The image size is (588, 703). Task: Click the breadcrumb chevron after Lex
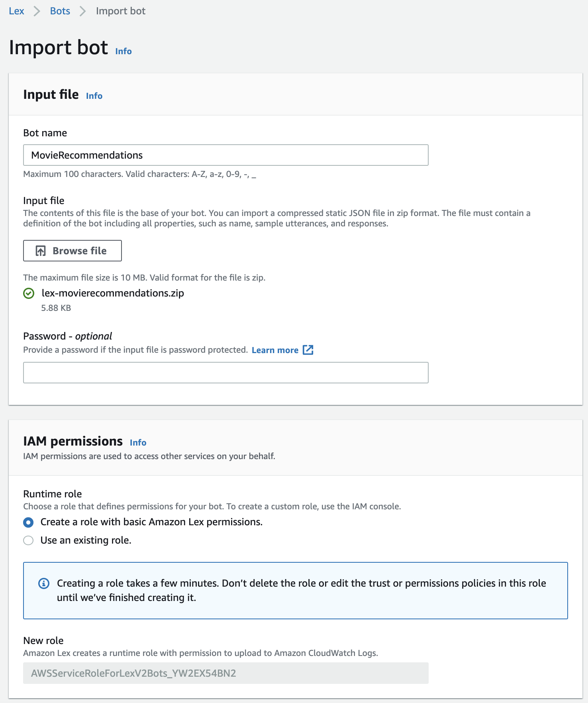click(37, 11)
